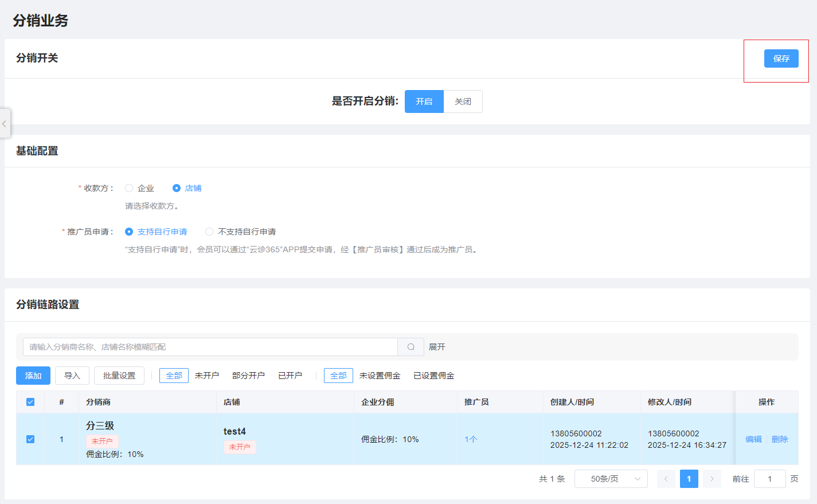Click the 添加 button to add distributor

(x=33, y=376)
